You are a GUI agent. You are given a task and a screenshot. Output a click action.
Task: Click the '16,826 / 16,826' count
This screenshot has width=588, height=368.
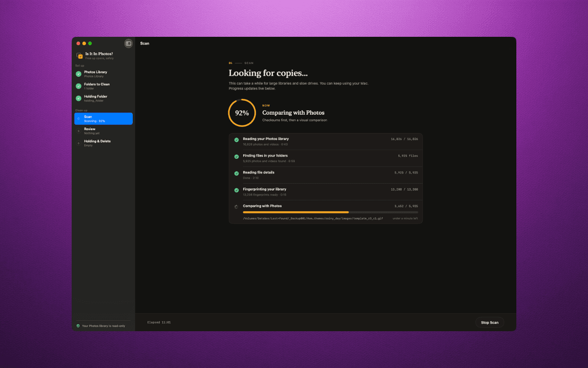(x=404, y=139)
